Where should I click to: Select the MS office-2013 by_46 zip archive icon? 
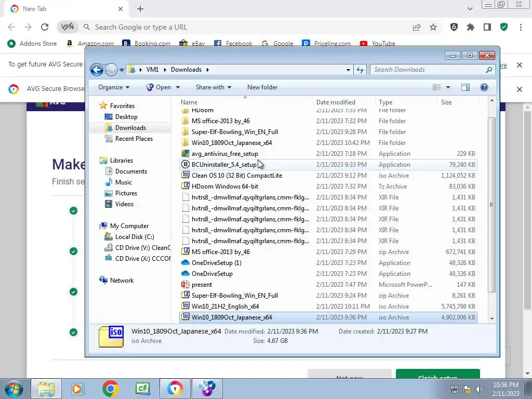point(185,252)
